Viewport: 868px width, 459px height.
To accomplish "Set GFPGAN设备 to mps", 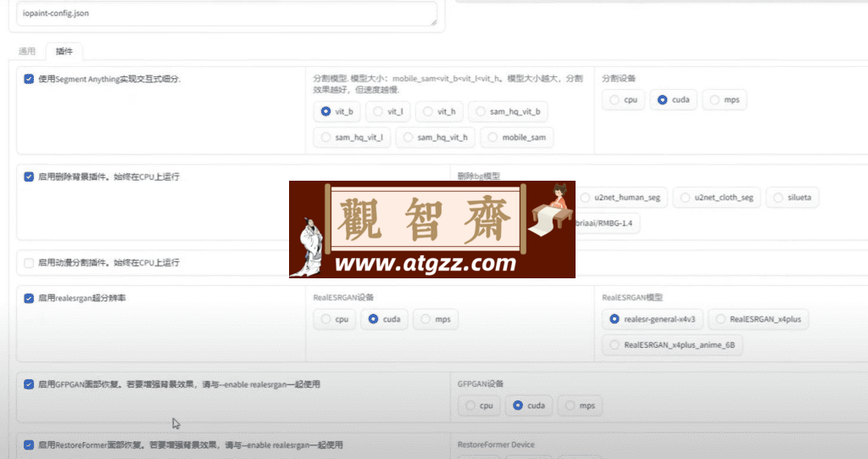I will pos(580,406).
